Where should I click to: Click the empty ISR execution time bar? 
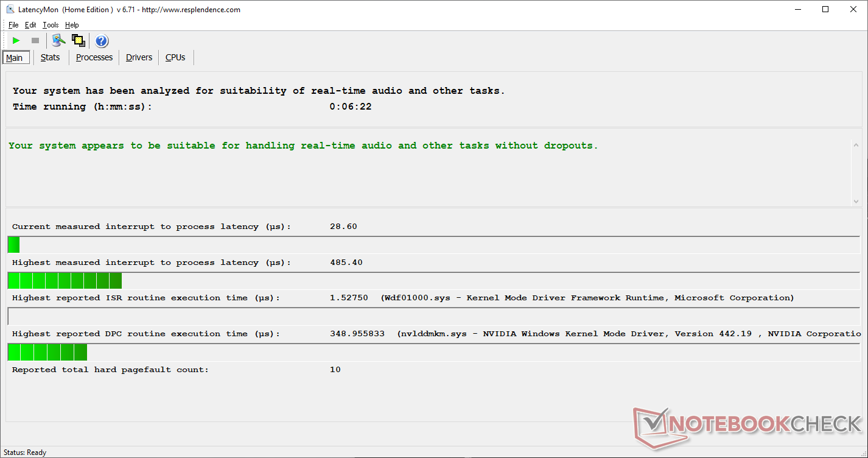[433, 317]
